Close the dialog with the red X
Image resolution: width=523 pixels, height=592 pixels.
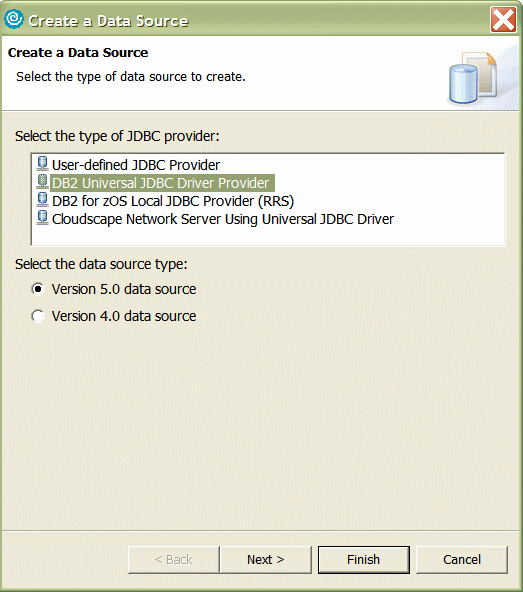point(503,20)
